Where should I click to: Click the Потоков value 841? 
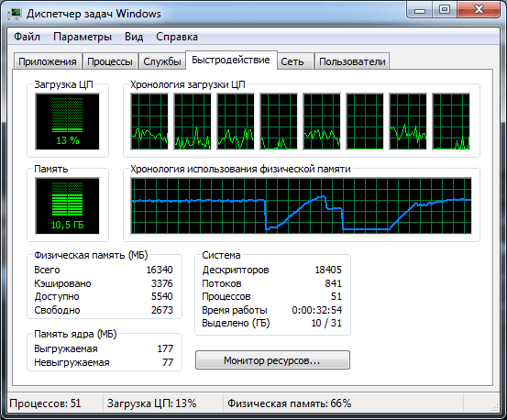coord(334,283)
